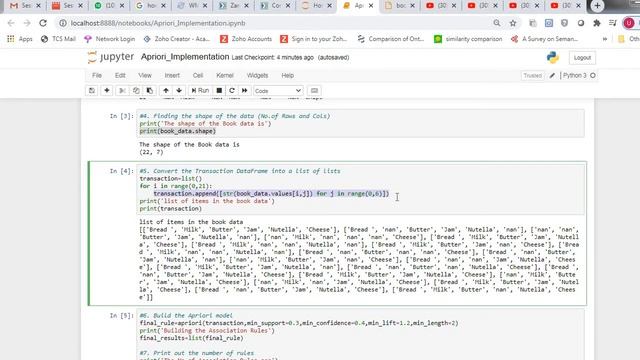
Task: Bookmark this page with the star icon
Action: click(513, 23)
